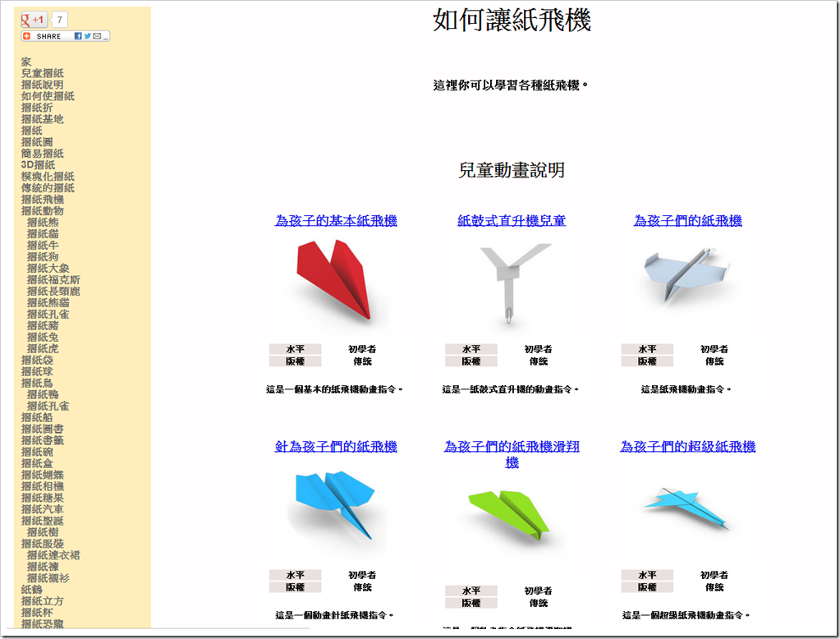Select 3D摺紙 in the sidebar menu
Screen dimensions: 840x639
click(38, 165)
